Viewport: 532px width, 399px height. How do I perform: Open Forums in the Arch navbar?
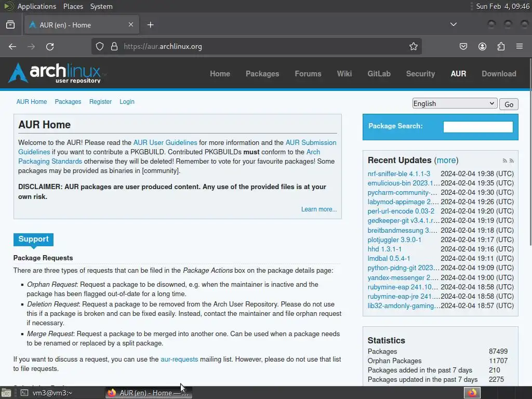click(x=308, y=74)
